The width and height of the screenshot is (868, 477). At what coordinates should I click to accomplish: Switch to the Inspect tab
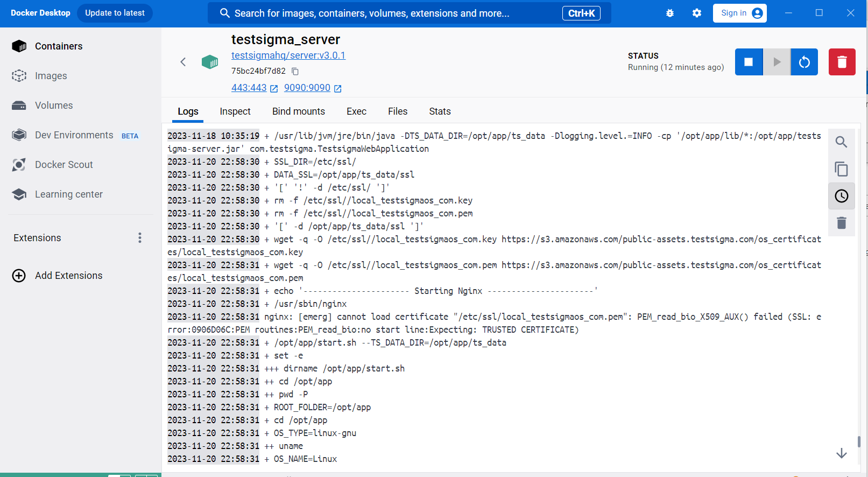pyautogui.click(x=235, y=111)
